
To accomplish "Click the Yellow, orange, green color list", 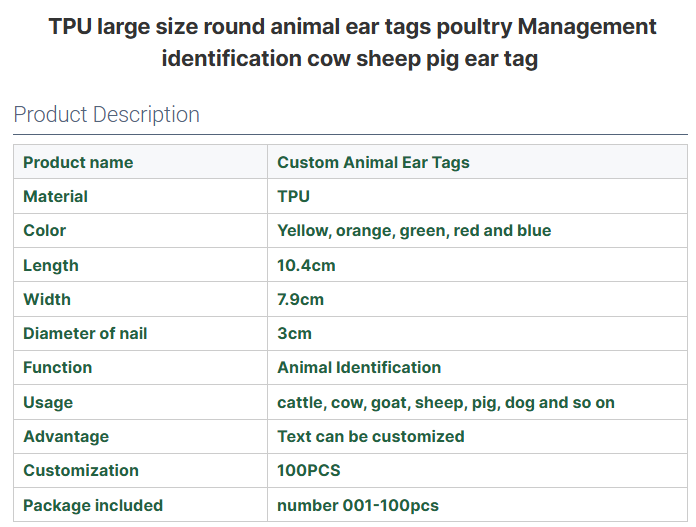I will [x=414, y=230].
